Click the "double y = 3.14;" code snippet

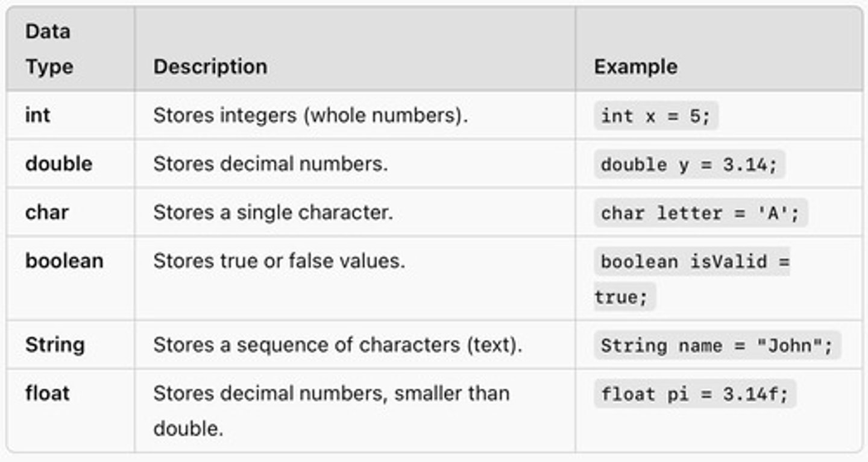pyautogui.click(x=689, y=165)
